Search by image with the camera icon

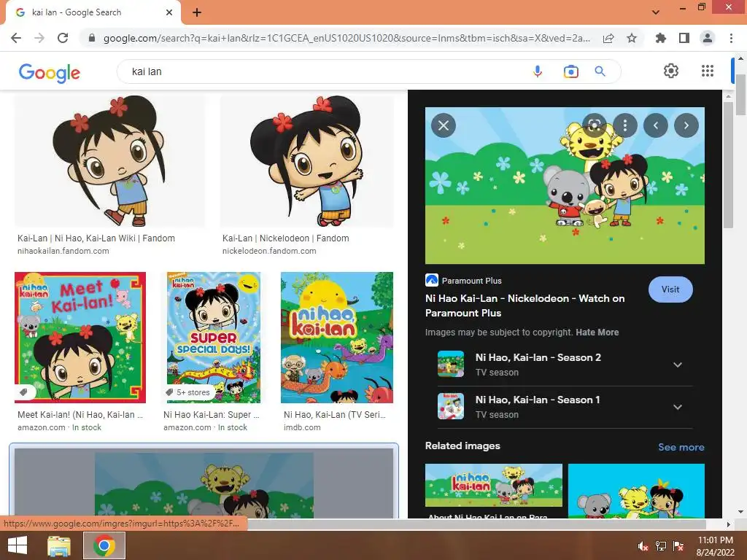[570, 71]
